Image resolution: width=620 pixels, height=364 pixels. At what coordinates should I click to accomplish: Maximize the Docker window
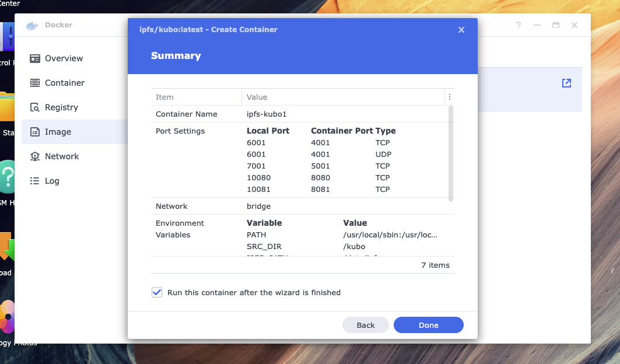coord(556,26)
